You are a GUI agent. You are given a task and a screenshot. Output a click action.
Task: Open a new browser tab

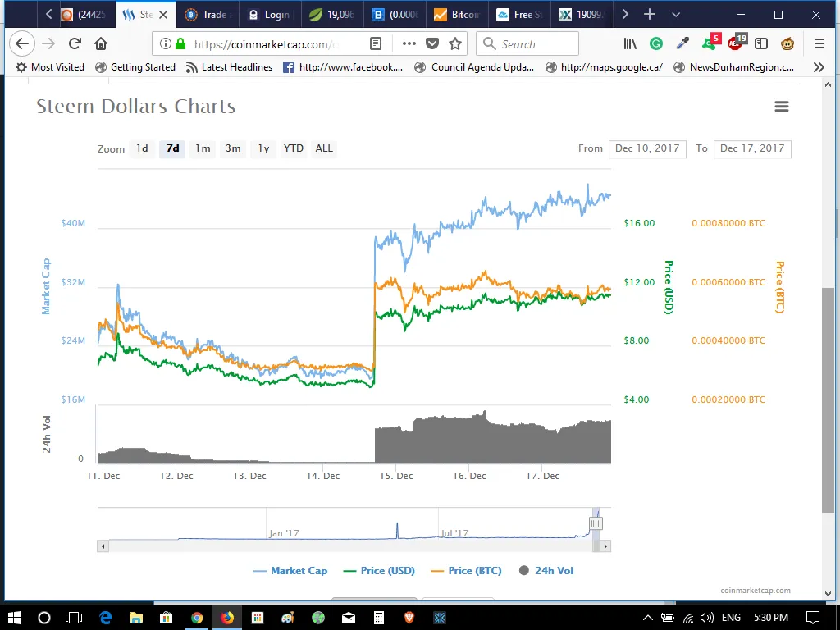point(650,15)
